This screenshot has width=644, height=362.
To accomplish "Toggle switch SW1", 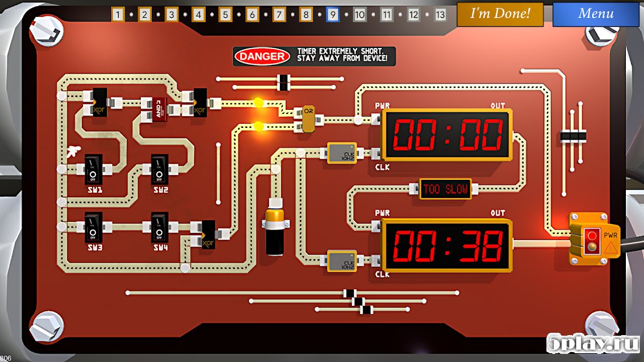I will (94, 169).
